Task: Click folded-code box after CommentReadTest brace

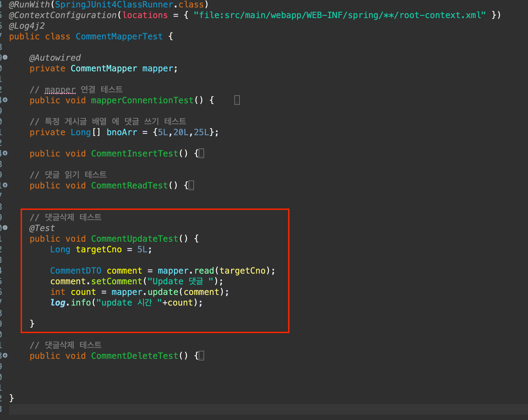Action: pyautogui.click(x=191, y=186)
